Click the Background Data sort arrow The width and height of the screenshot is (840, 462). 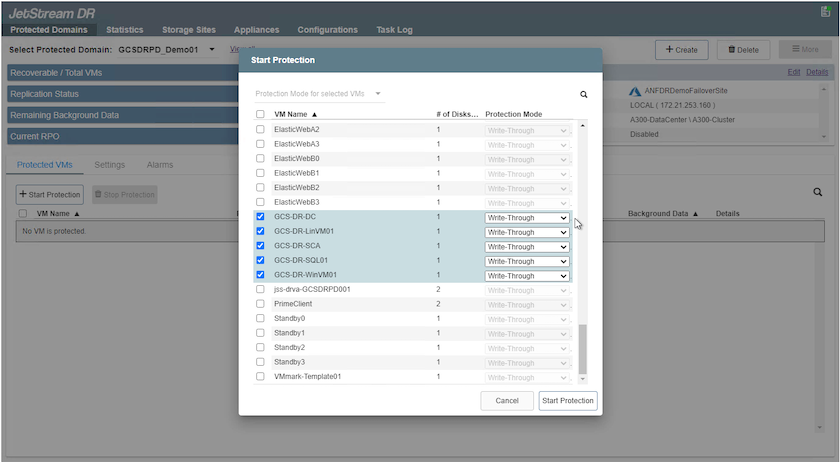pyautogui.click(x=695, y=213)
